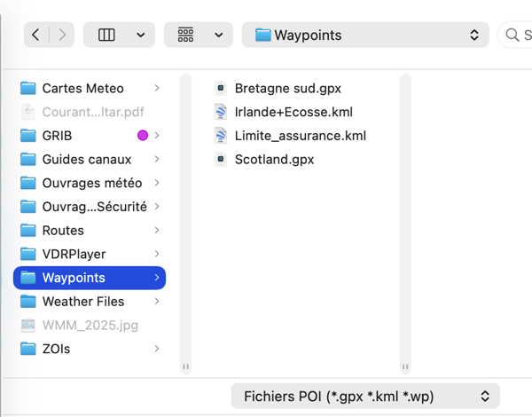Go forward with the right arrow button

[x=61, y=35]
